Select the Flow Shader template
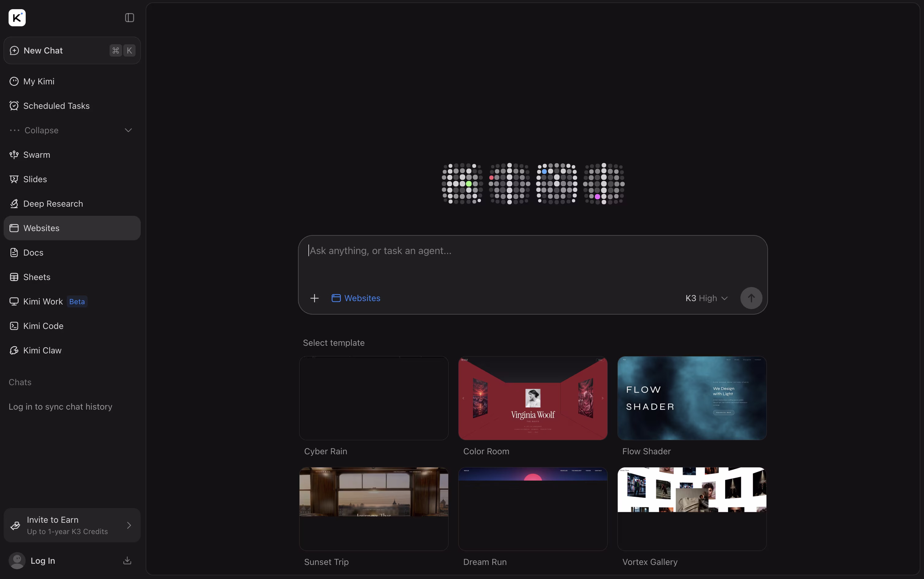This screenshot has height=579, width=924. (x=692, y=398)
